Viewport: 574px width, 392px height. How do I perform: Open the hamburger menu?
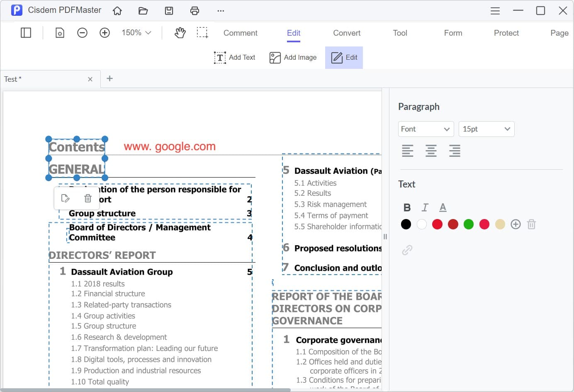point(495,10)
